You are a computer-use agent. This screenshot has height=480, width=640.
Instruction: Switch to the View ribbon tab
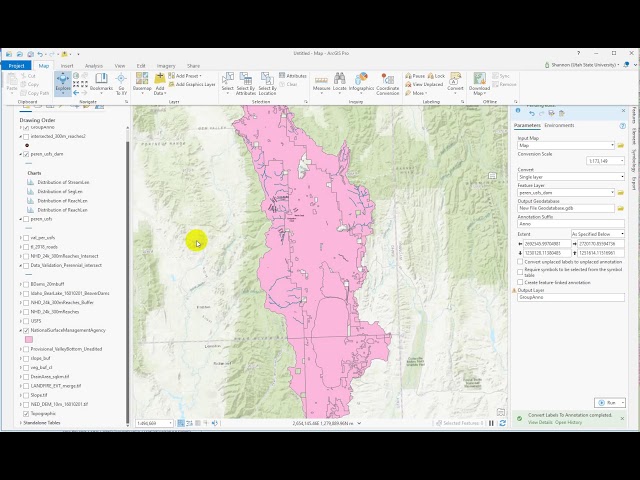(x=120, y=66)
